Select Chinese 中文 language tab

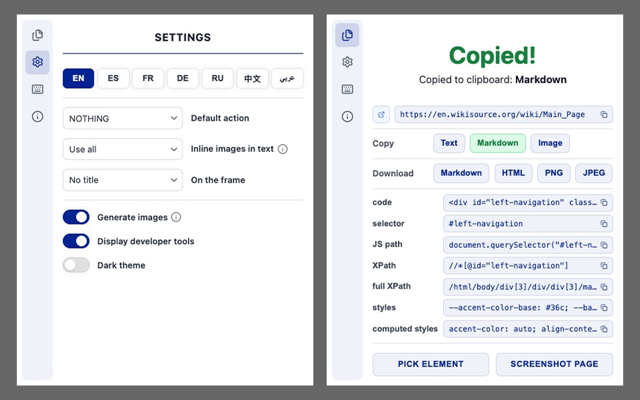click(252, 78)
